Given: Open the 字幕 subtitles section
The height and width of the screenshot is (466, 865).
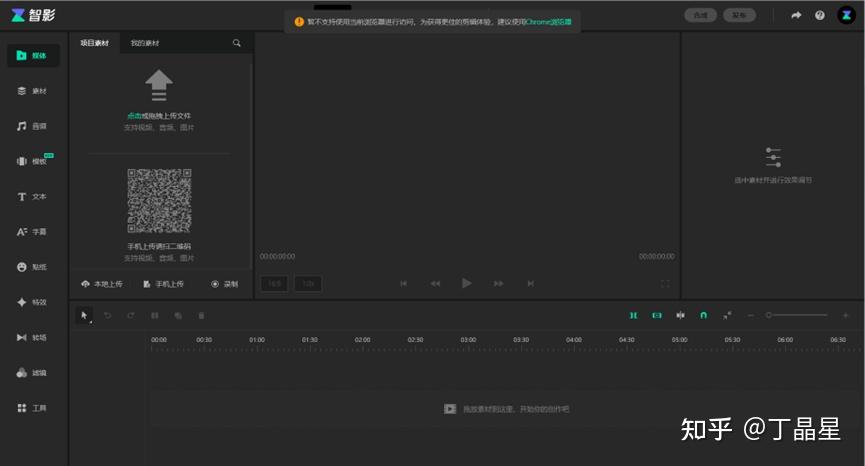Looking at the screenshot, I should point(33,232).
